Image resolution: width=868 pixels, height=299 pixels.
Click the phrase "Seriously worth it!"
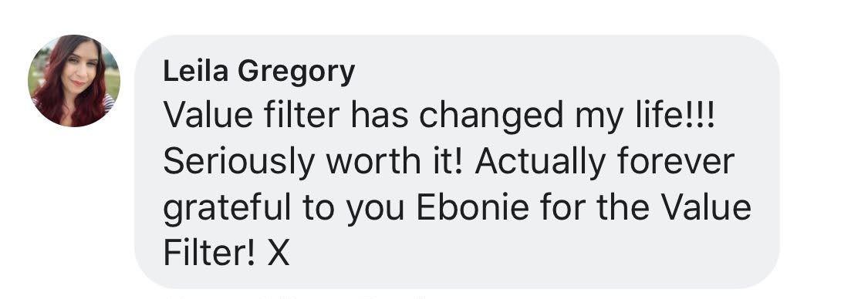315,162
